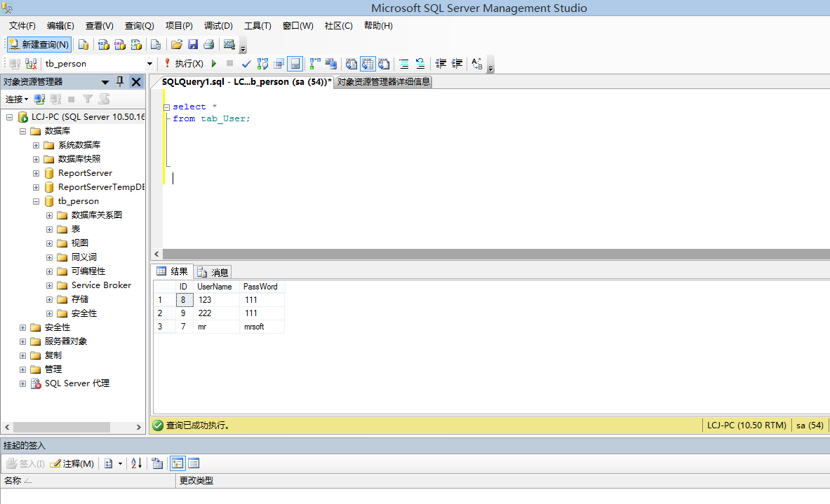This screenshot has width=830, height=504.
Task: Expand the ReportServer database
Action: (36, 173)
